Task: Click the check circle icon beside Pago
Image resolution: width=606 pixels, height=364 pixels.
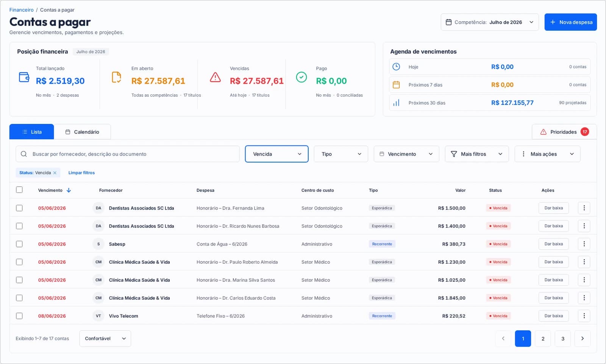Action: point(301,77)
